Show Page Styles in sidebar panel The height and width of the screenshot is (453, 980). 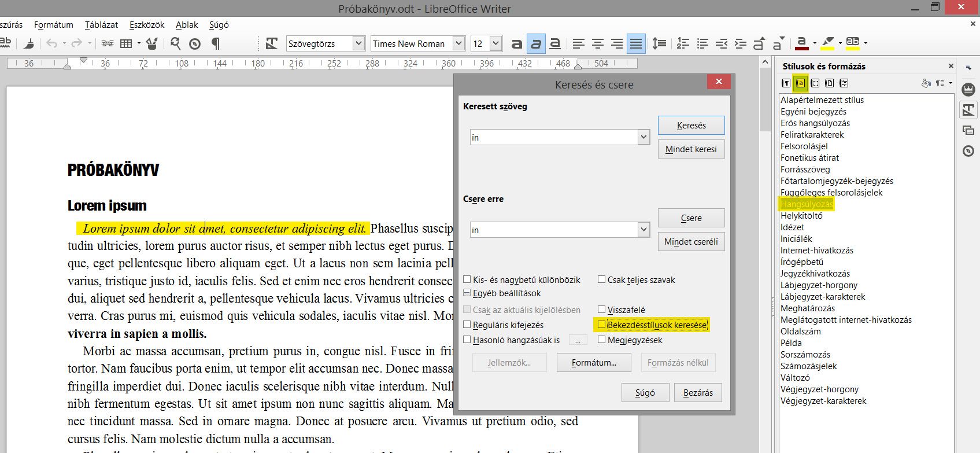click(x=830, y=83)
